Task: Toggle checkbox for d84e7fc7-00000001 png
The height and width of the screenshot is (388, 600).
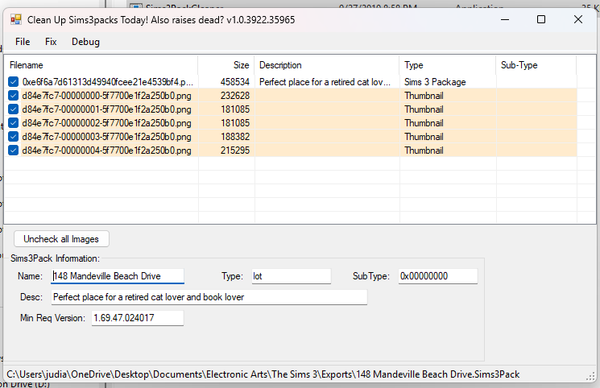Action: point(13,109)
